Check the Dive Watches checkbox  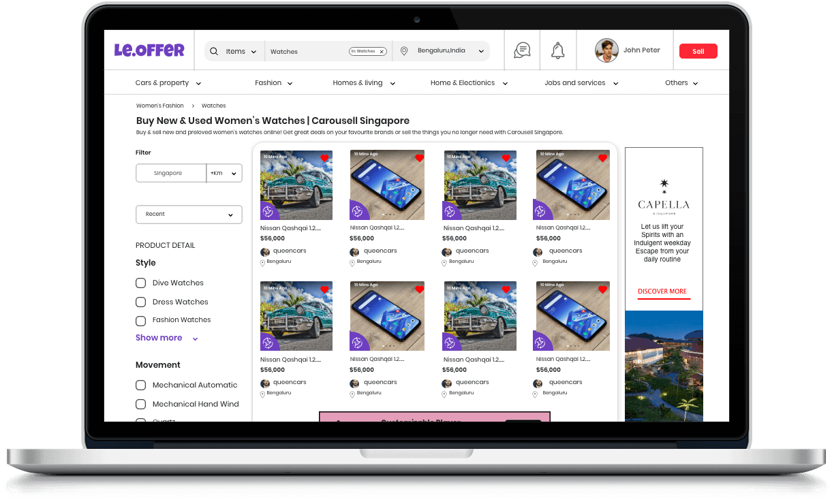tap(140, 283)
